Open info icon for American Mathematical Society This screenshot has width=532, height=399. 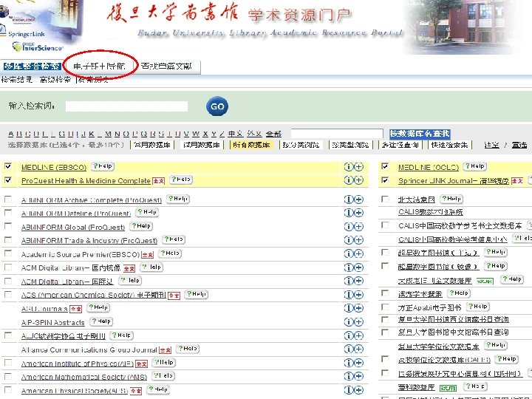[x=349, y=376]
